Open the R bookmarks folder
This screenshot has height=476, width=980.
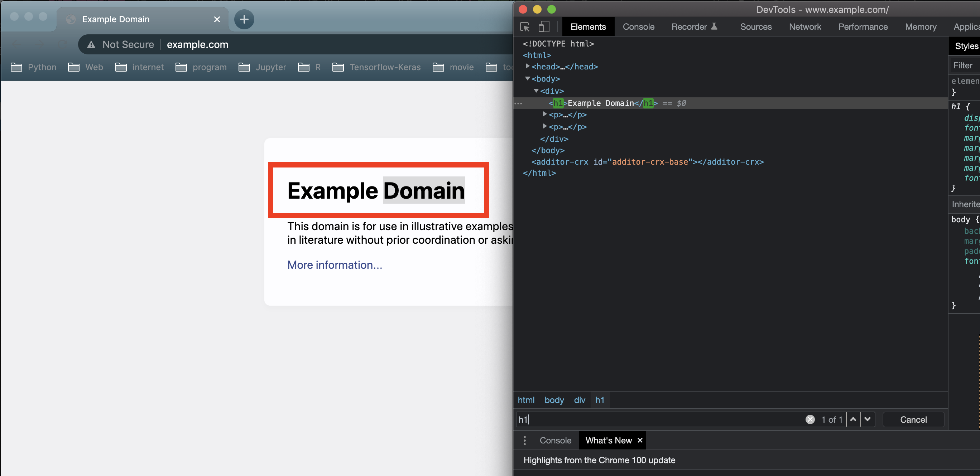point(309,67)
